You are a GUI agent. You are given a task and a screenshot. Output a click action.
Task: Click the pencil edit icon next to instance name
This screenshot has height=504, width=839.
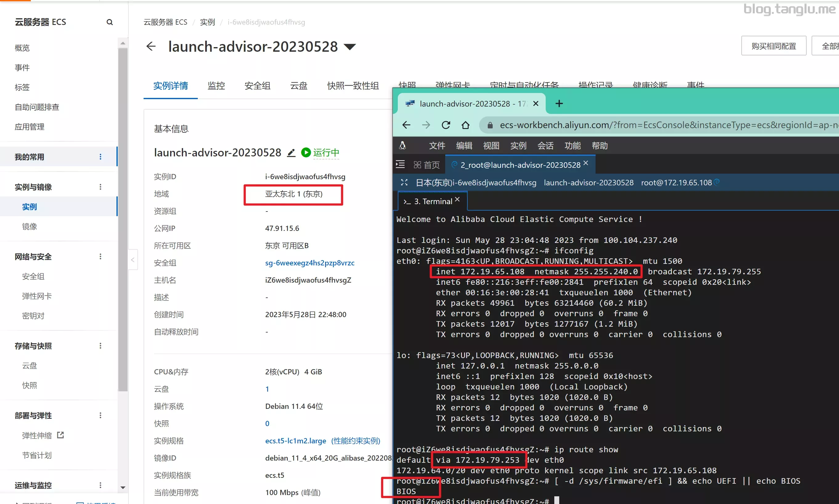(x=291, y=153)
